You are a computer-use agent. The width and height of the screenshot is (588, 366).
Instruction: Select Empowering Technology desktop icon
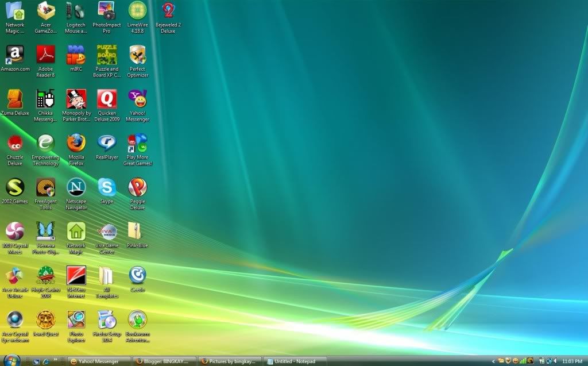coord(46,150)
